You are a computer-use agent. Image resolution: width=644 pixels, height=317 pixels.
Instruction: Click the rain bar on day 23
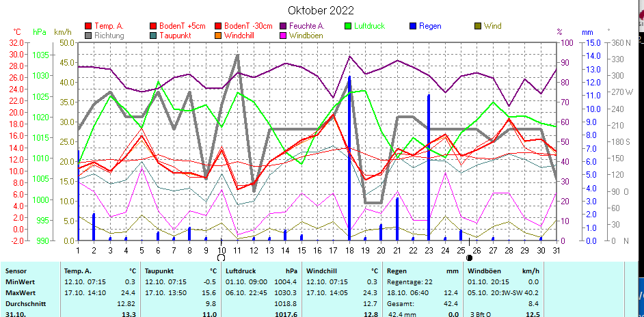pyautogui.click(x=429, y=167)
